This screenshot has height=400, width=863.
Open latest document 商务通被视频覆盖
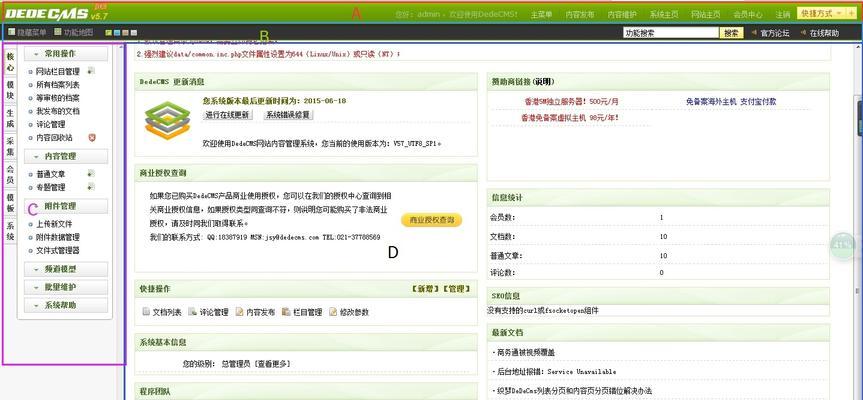point(526,352)
